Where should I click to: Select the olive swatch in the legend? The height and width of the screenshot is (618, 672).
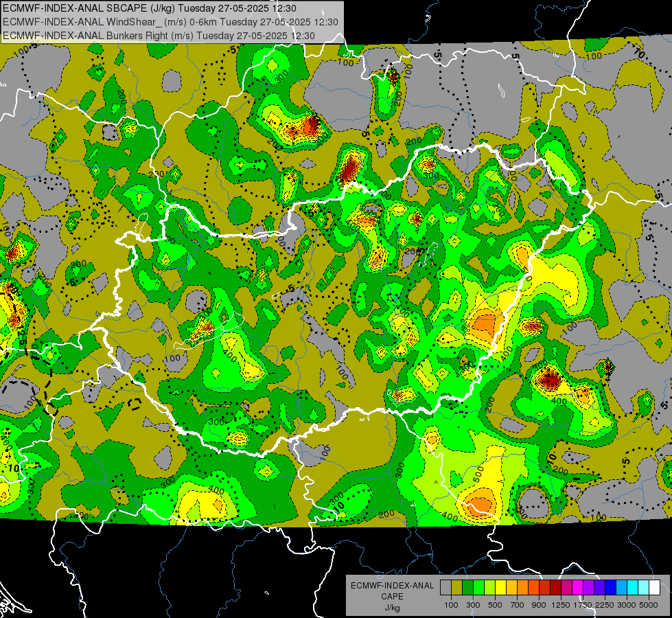click(x=457, y=588)
